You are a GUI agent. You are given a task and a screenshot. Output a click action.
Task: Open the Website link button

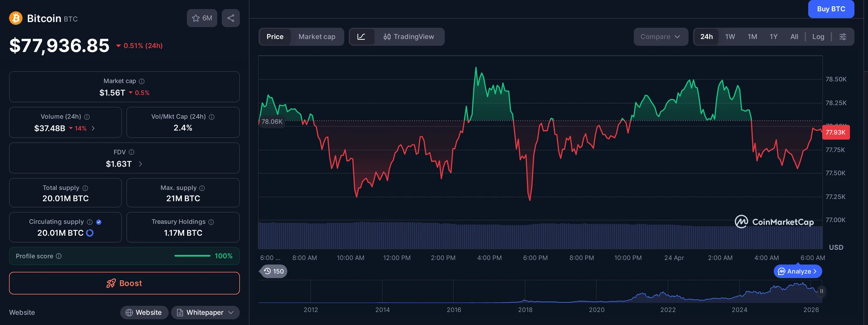(x=144, y=312)
